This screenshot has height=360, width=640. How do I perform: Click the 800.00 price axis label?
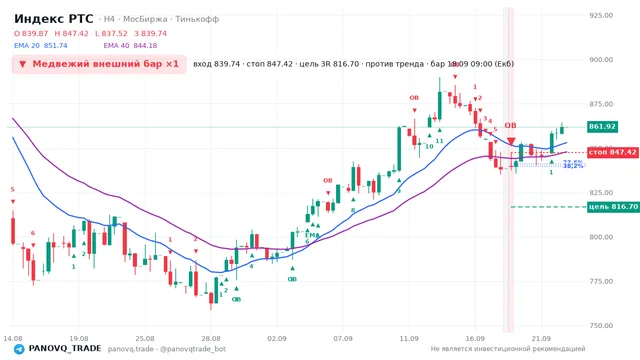click(601, 237)
